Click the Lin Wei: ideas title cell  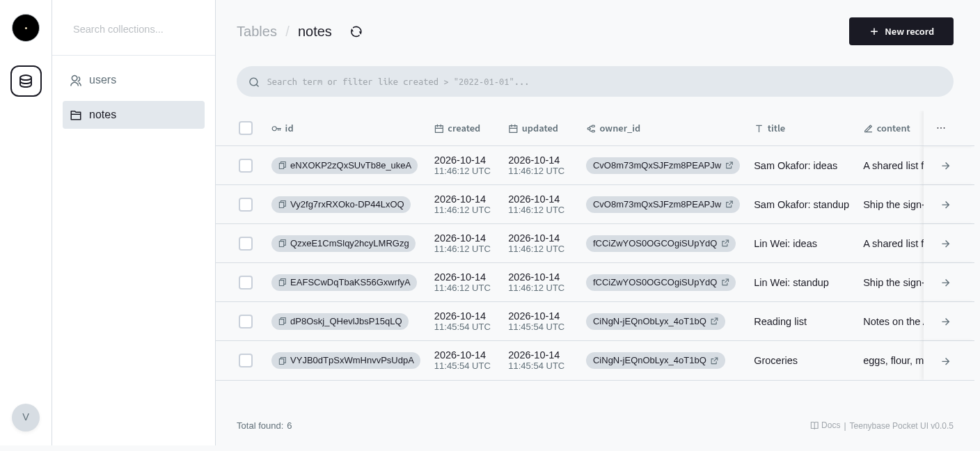[x=785, y=244]
